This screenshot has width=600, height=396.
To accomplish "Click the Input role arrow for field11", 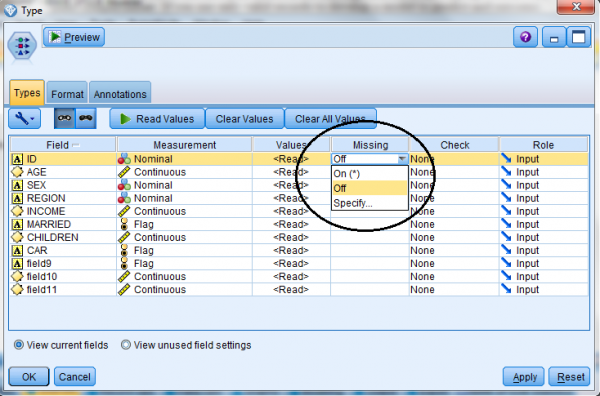I will pyautogui.click(x=506, y=290).
